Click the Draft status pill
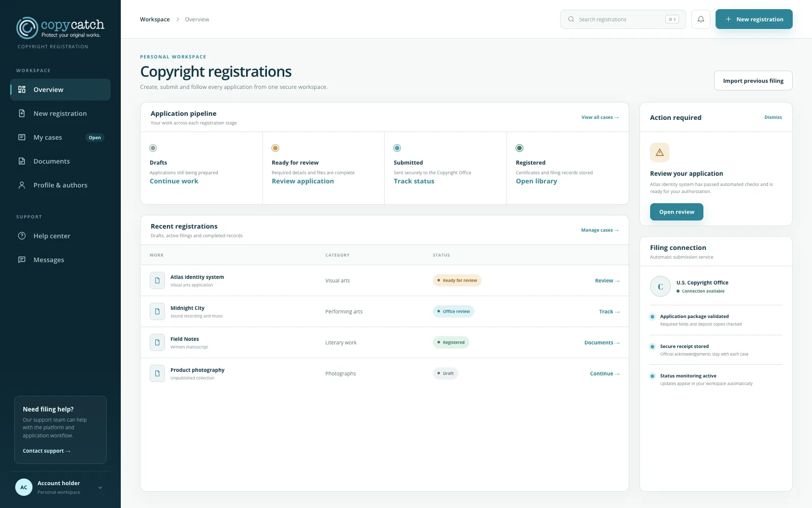 tap(446, 373)
